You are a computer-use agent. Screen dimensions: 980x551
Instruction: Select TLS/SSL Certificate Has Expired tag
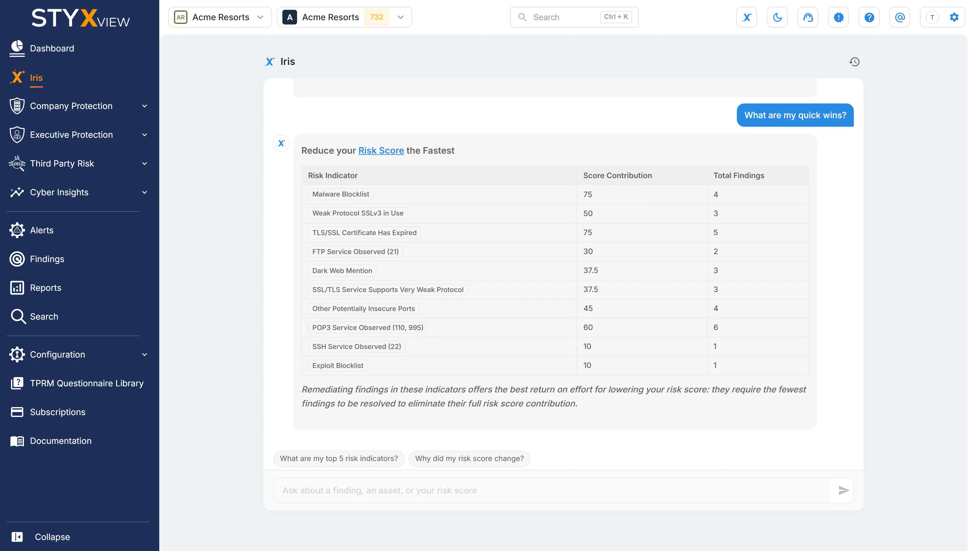coord(364,233)
